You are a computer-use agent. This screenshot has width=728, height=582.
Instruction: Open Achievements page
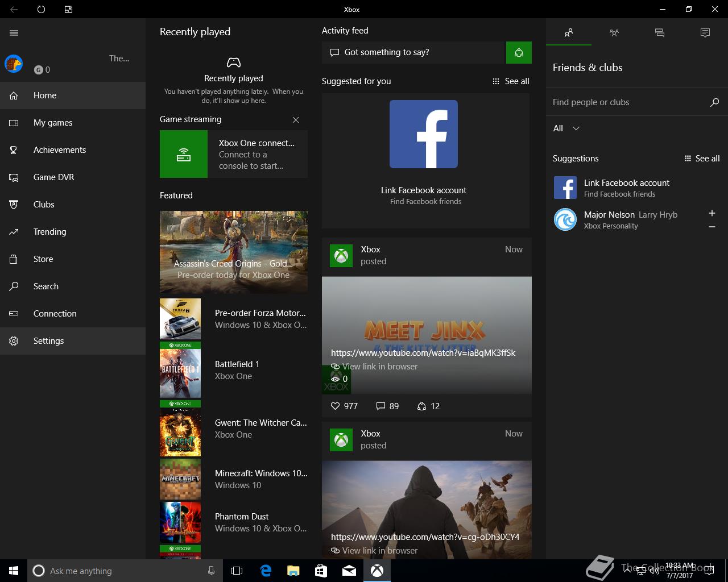[73, 150]
